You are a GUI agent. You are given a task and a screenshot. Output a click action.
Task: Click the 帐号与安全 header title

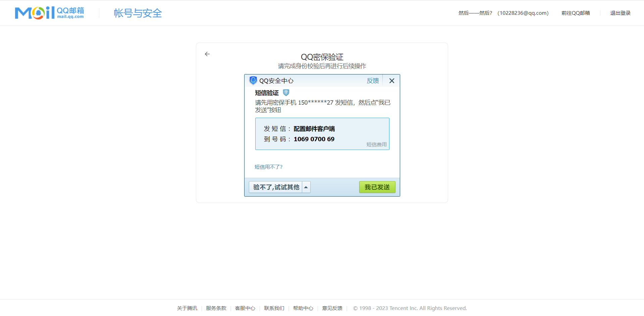click(x=138, y=13)
